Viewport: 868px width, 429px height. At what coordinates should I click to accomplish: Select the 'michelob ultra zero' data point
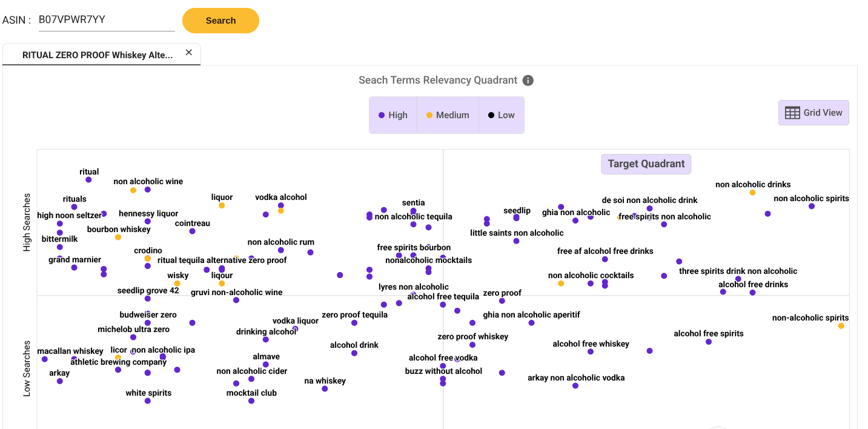[x=133, y=338]
